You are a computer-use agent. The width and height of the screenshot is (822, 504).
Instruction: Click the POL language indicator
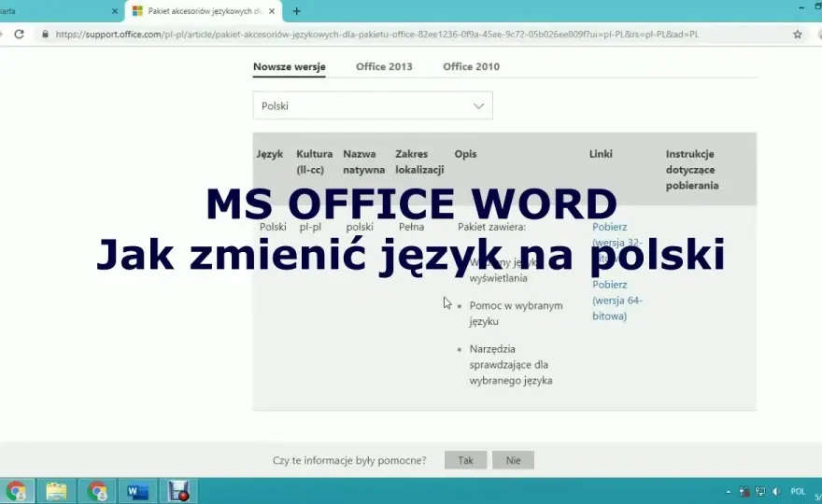(x=798, y=492)
